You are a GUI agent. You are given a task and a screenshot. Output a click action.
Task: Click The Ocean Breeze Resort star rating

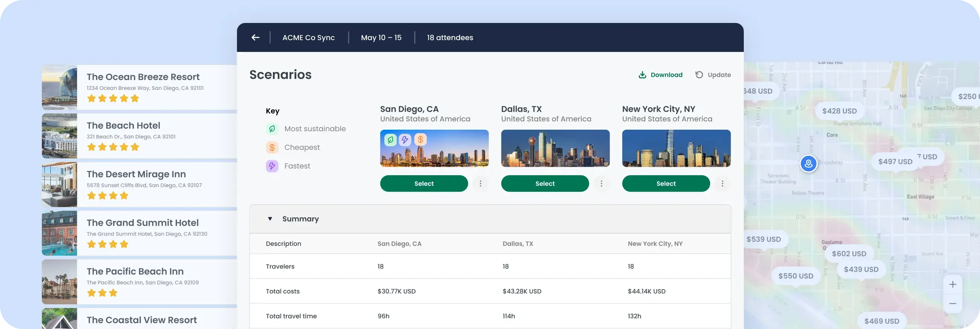113,99
